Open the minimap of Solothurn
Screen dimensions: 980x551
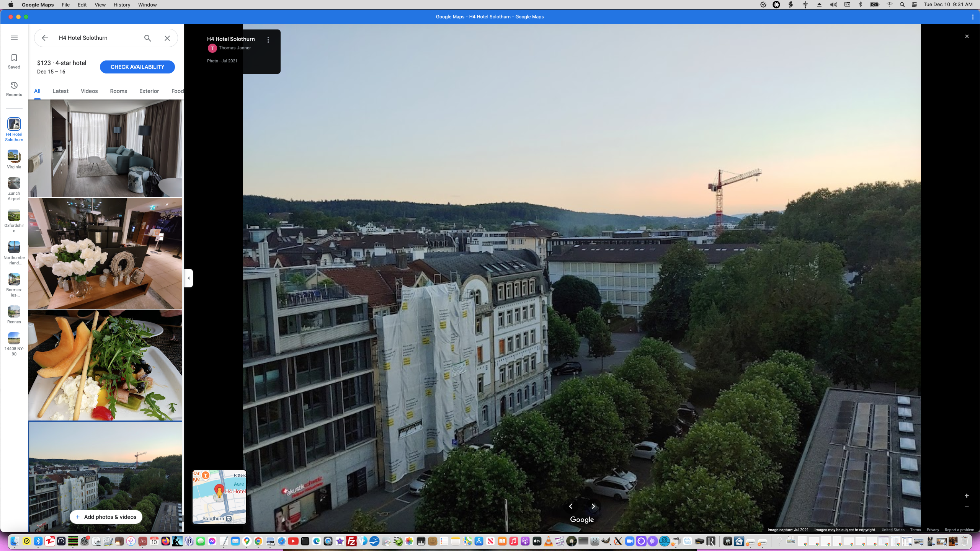[219, 497]
